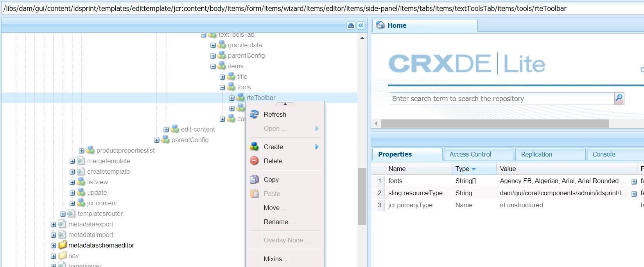Viewport: 644px width, 267px height.
Task: Click the metadataschemaeditor folder icon
Action: pos(63,245)
